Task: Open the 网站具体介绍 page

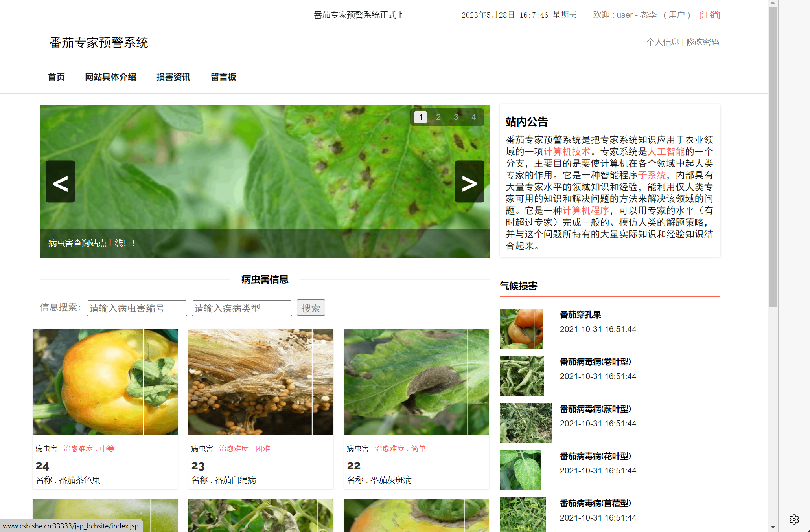Action: click(x=110, y=77)
